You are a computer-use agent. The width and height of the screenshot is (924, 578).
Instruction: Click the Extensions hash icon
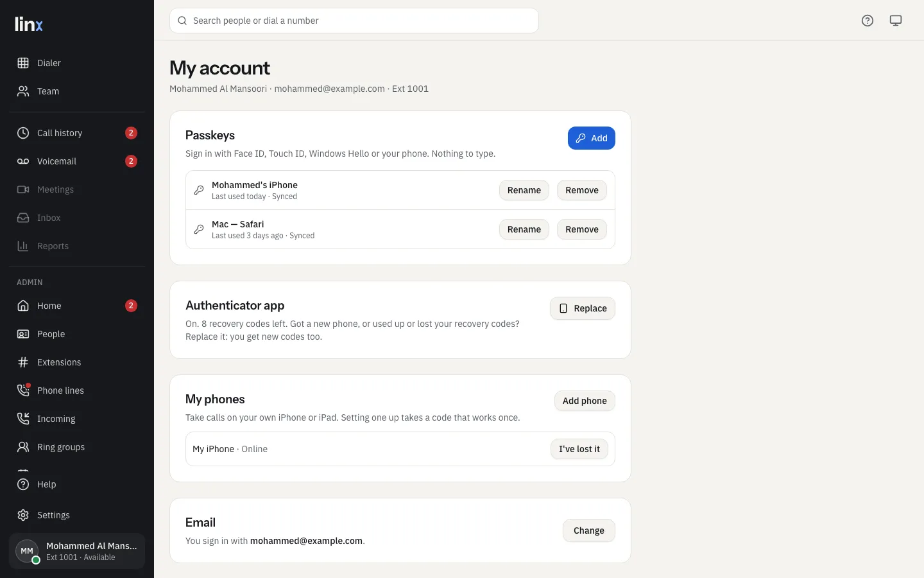23,362
